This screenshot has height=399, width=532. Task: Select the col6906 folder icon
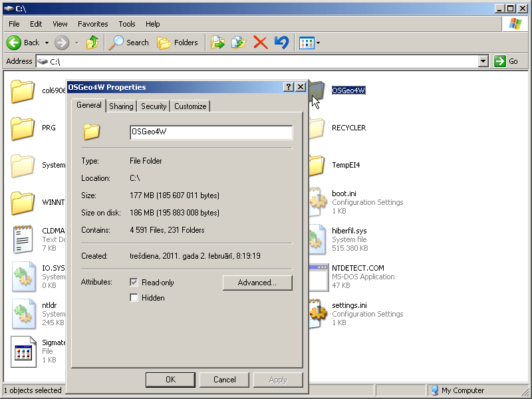click(x=23, y=91)
